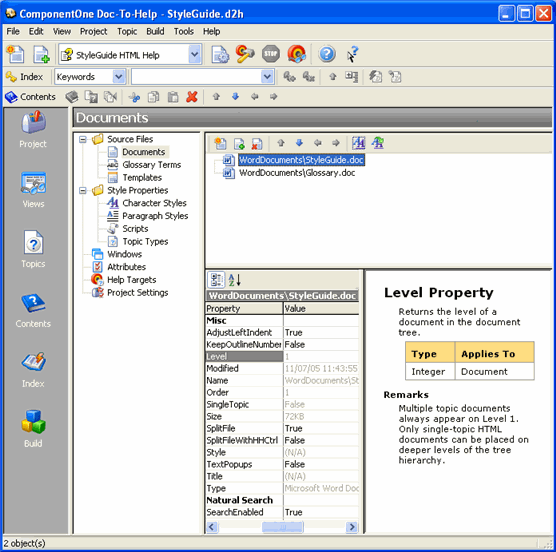Viewport: 556px width, 552px height.
Task: Click the AdjustLeftIndent True value cell
Action: click(321, 333)
